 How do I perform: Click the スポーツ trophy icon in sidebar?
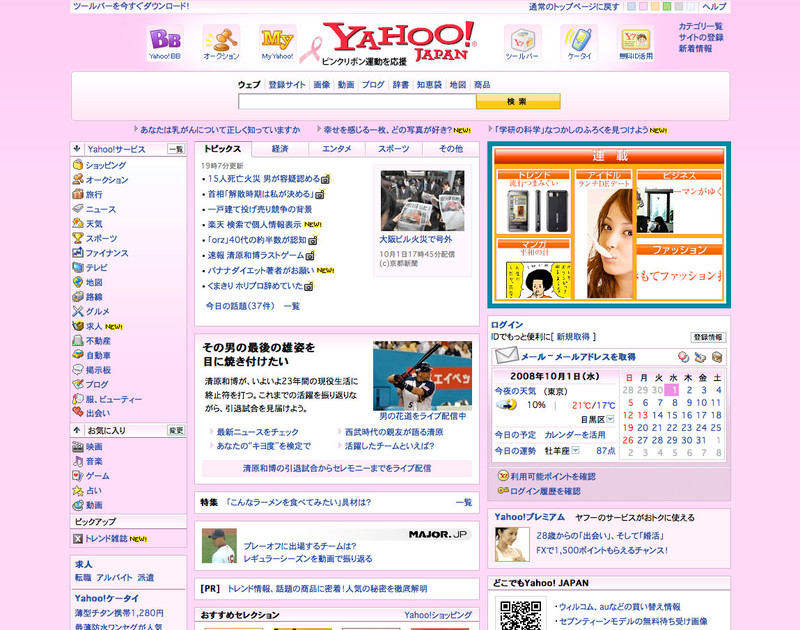78,238
